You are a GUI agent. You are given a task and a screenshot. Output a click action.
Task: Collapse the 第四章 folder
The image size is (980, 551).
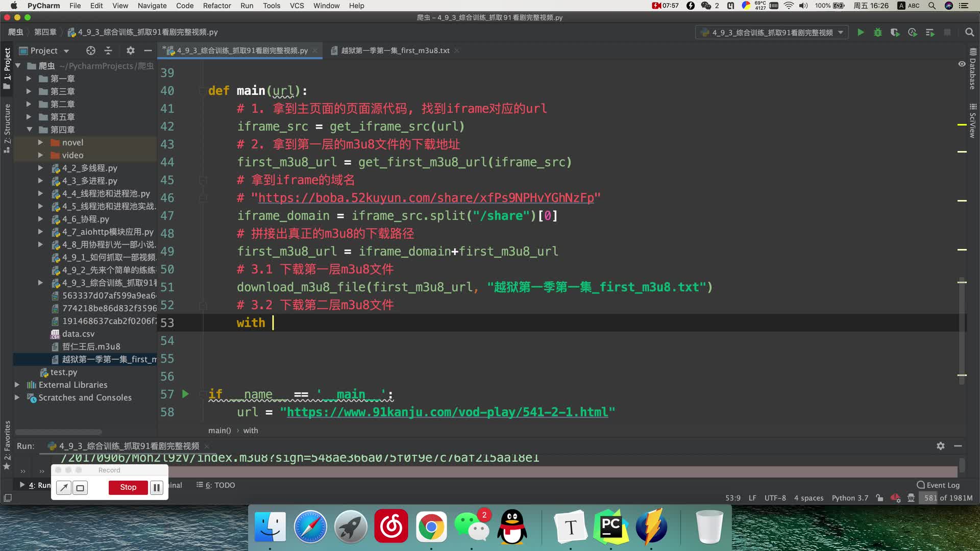[29, 130]
